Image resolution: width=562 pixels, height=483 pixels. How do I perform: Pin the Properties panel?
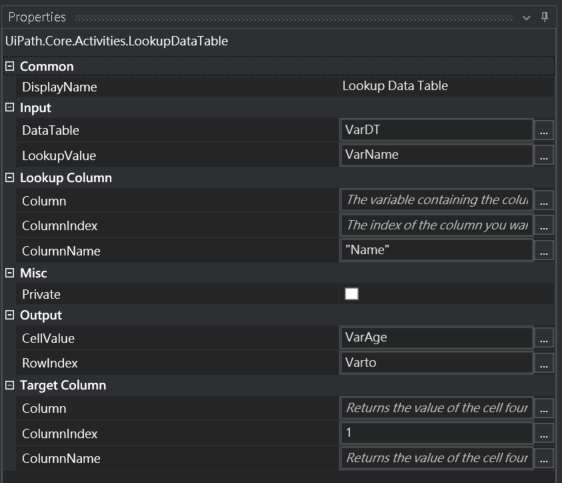[x=544, y=17]
